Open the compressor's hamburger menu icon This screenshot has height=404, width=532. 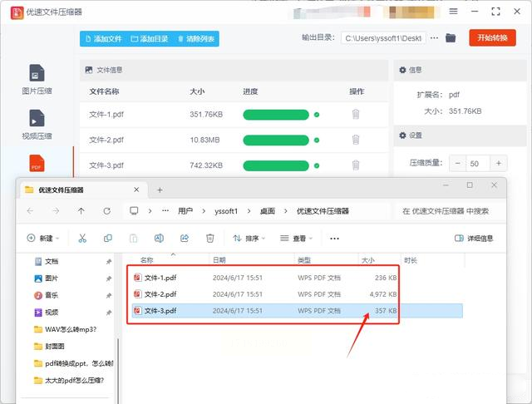(x=453, y=12)
